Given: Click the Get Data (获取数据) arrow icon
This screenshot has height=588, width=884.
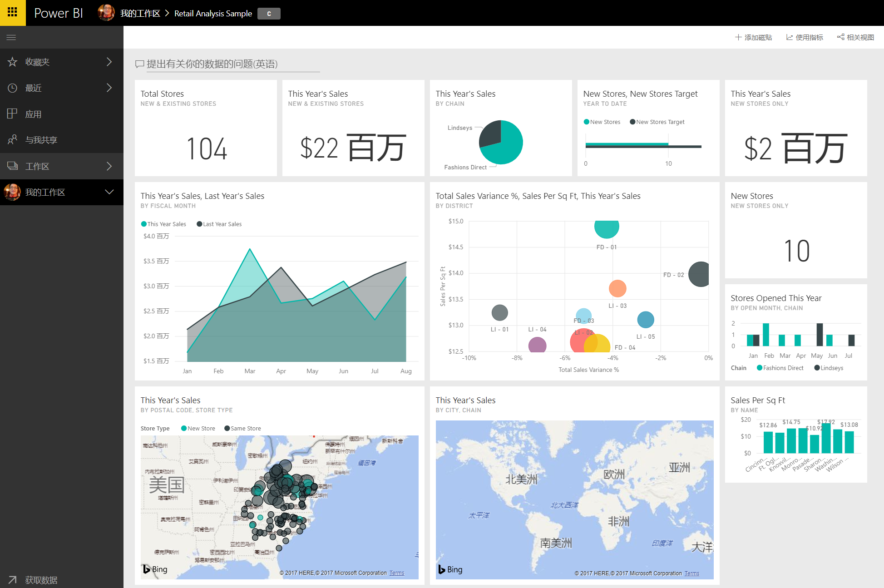Looking at the screenshot, I should pos(12,580).
